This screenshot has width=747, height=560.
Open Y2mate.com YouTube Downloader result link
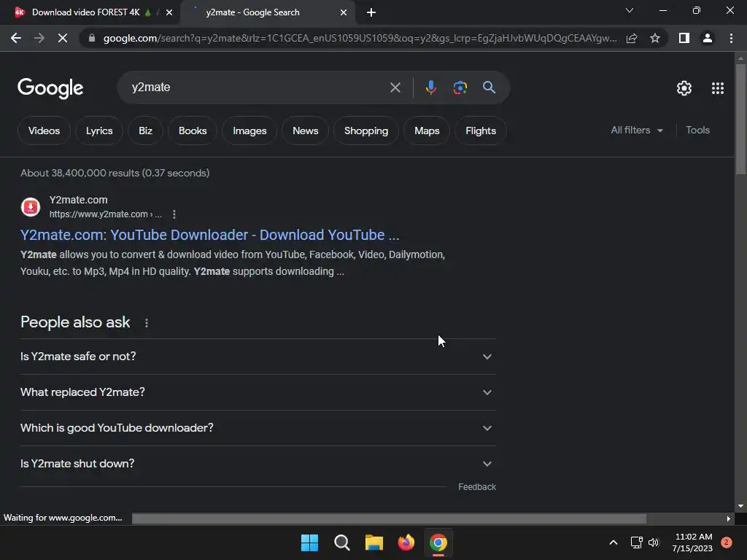[209, 235]
